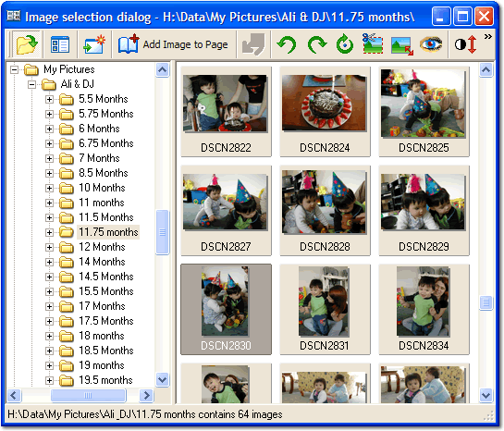Click the circular free-rotate icon
This screenshot has height=431, width=504.
click(345, 44)
